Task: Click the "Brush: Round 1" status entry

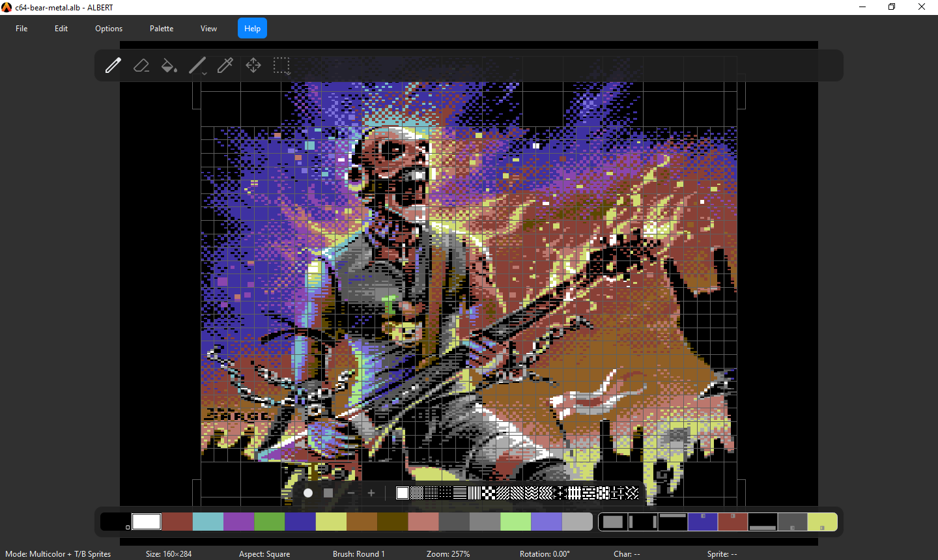Action: pos(359,554)
